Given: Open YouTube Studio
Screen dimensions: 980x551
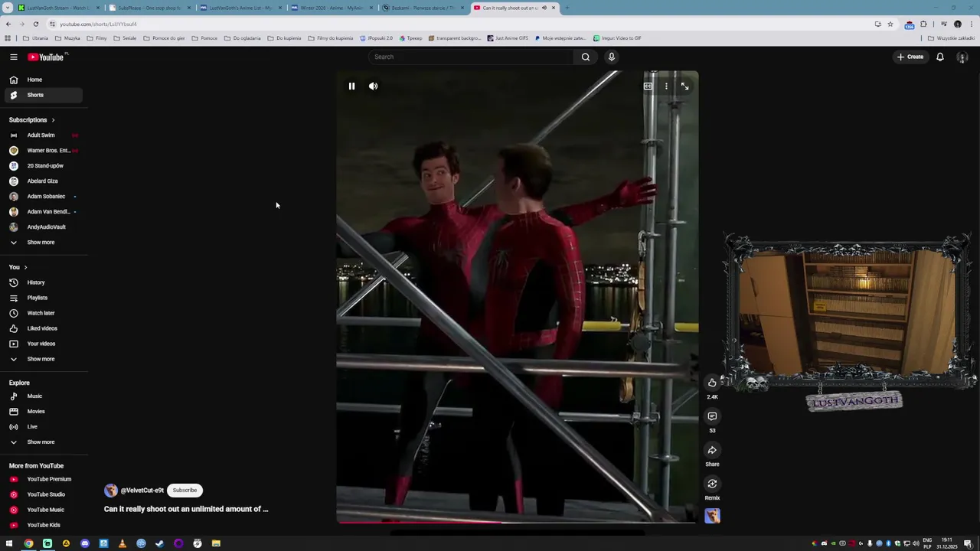Looking at the screenshot, I should 42,494.
